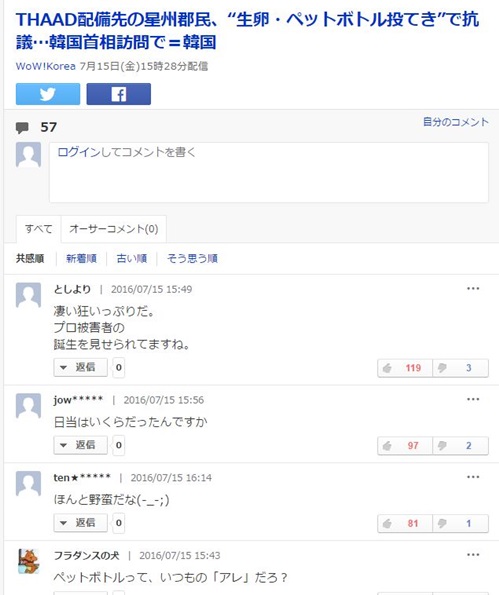Dislike としより's comment with thumbs down

tap(460, 368)
